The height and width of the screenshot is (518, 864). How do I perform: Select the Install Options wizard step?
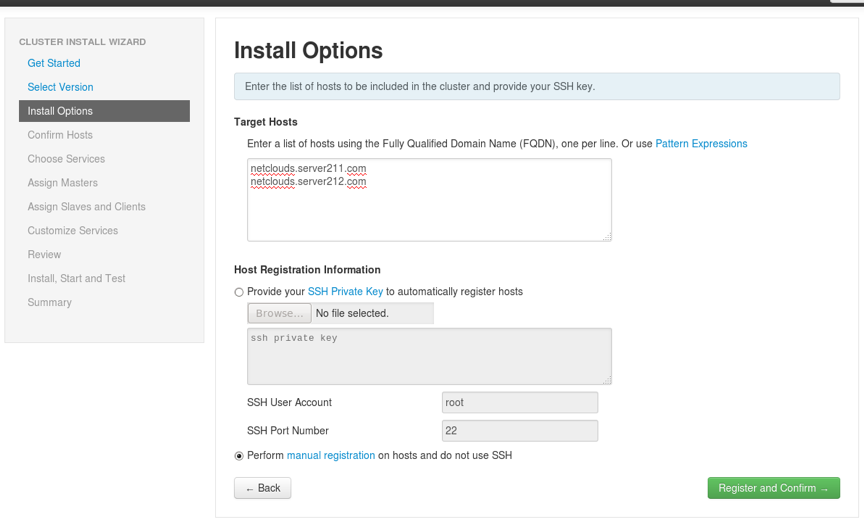[x=104, y=111]
